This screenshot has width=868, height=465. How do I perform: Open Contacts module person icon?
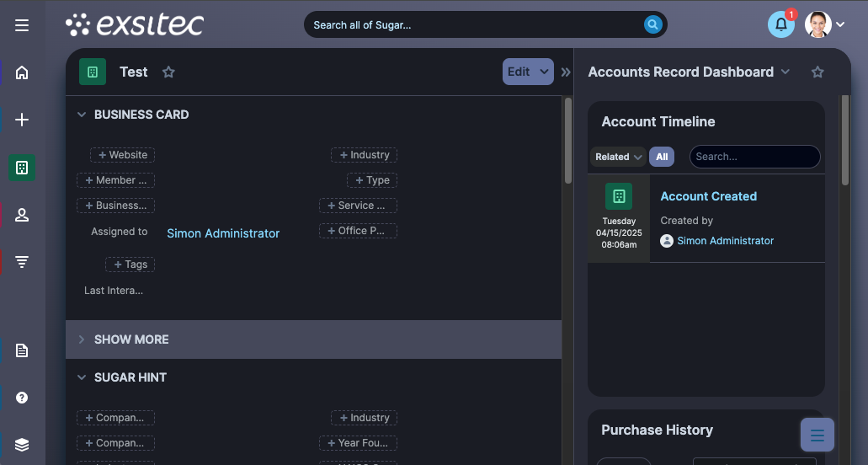coord(22,216)
